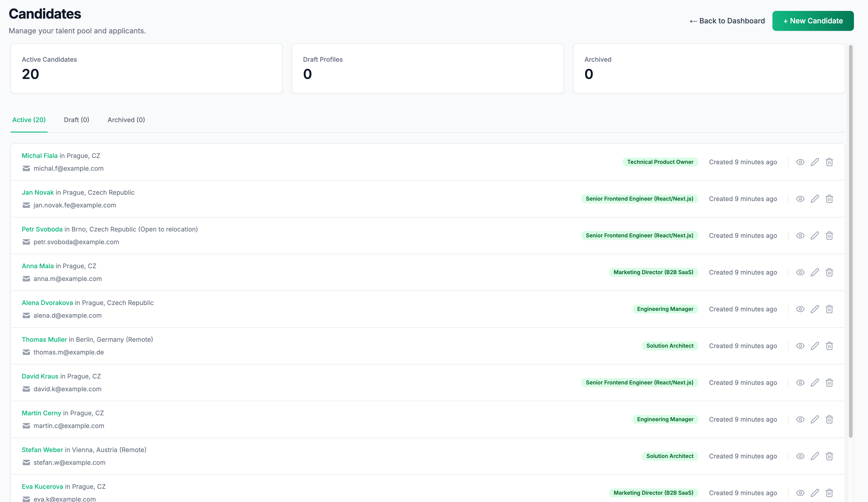
Task: Click the + New Candidate button
Action: [x=813, y=21]
